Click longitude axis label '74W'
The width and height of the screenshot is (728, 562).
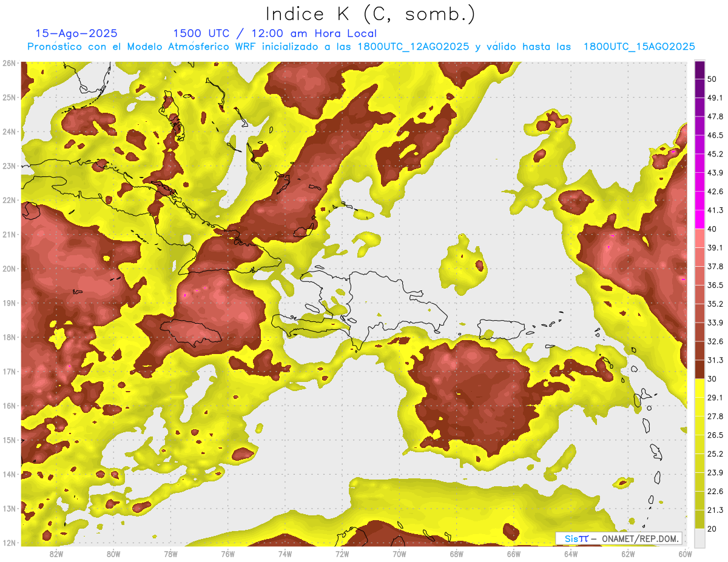(x=285, y=554)
